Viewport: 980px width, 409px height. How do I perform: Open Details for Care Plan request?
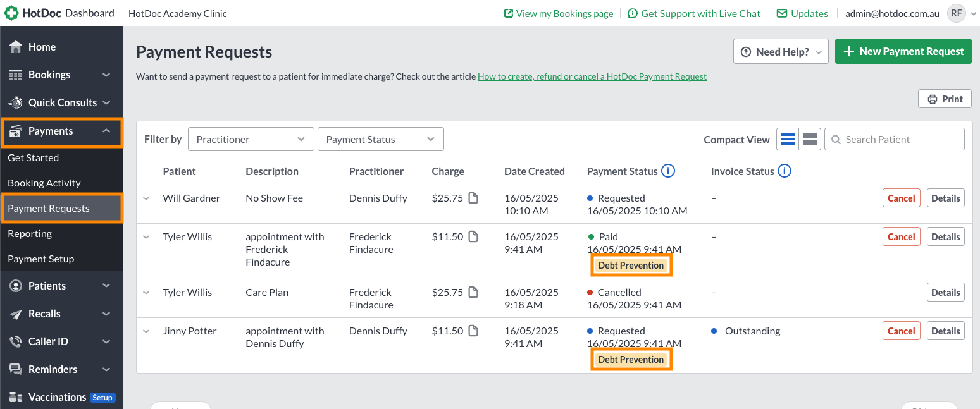pos(946,292)
